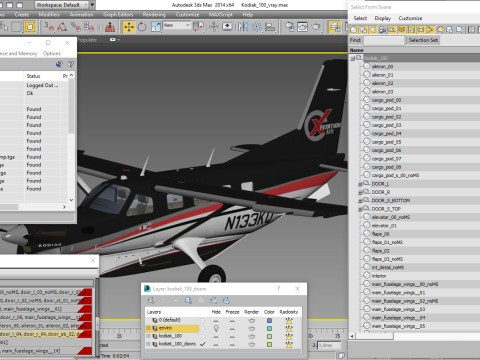480x360 pixels.
Task: Open Select menu in Select From Scene
Action: coord(360,18)
